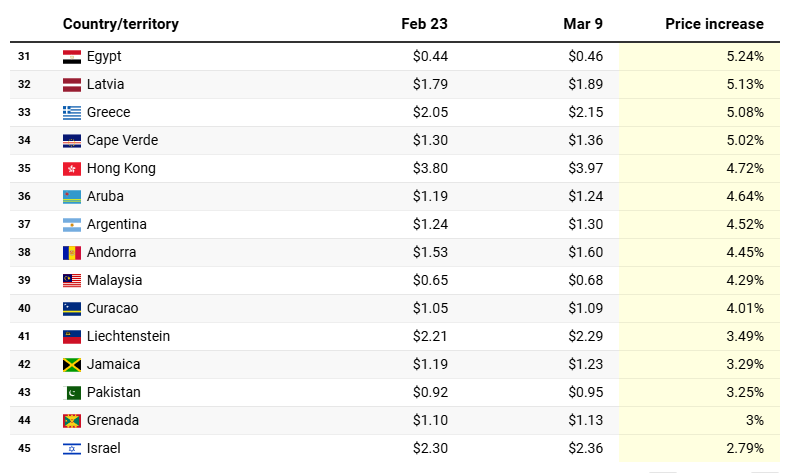Click the Grenada flag icon
This screenshot has width=791, height=473.
[72, 421]
